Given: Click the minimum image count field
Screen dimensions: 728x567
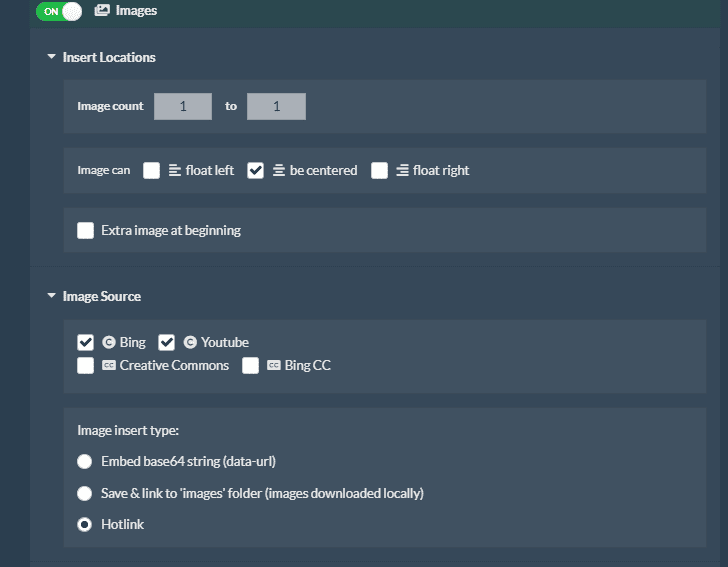Looking at the screenshot, I should [183, 106].
